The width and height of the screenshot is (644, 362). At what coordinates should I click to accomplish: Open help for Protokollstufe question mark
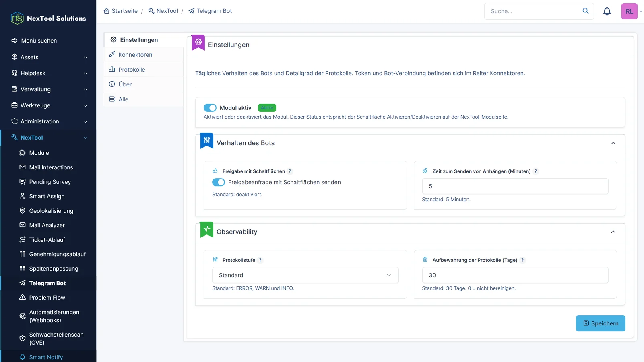(x=260, y=260)
